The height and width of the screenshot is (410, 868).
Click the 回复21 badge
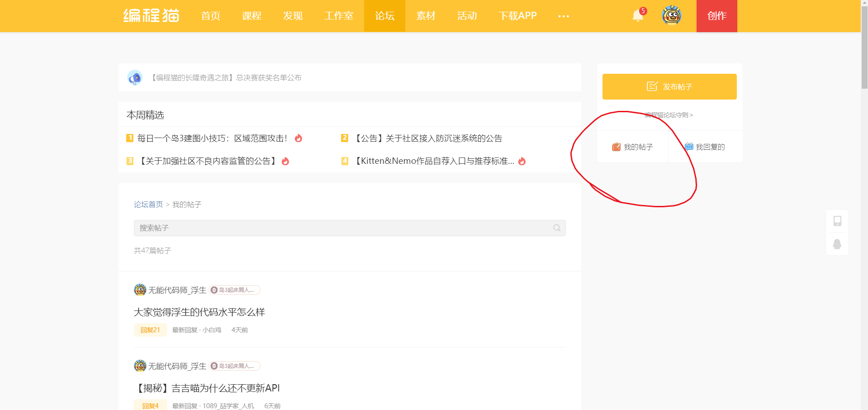[x=150, y=330]
